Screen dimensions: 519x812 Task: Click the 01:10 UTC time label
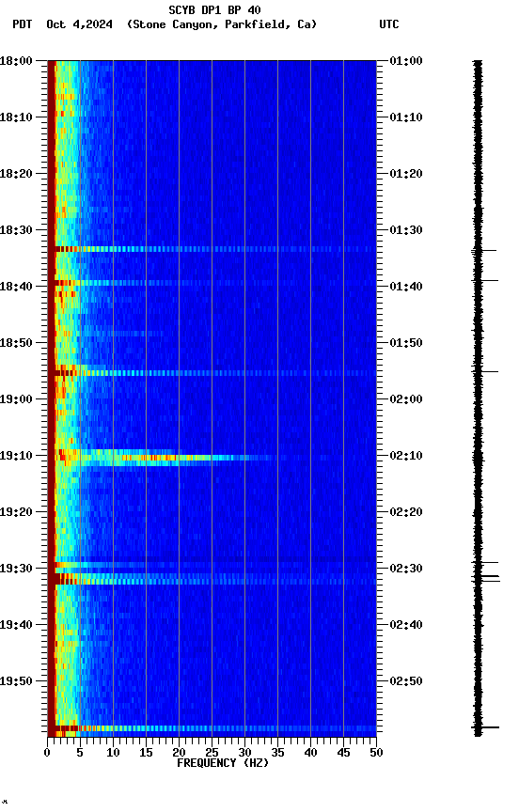click(406, 117)
